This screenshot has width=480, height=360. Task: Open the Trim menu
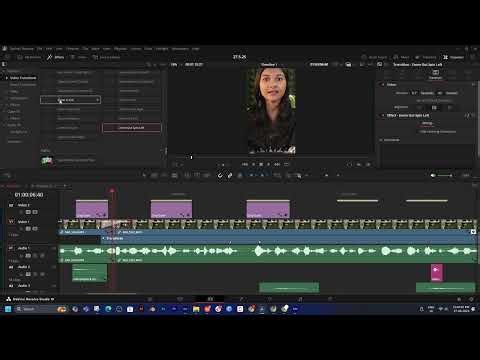tap(59, 49)
